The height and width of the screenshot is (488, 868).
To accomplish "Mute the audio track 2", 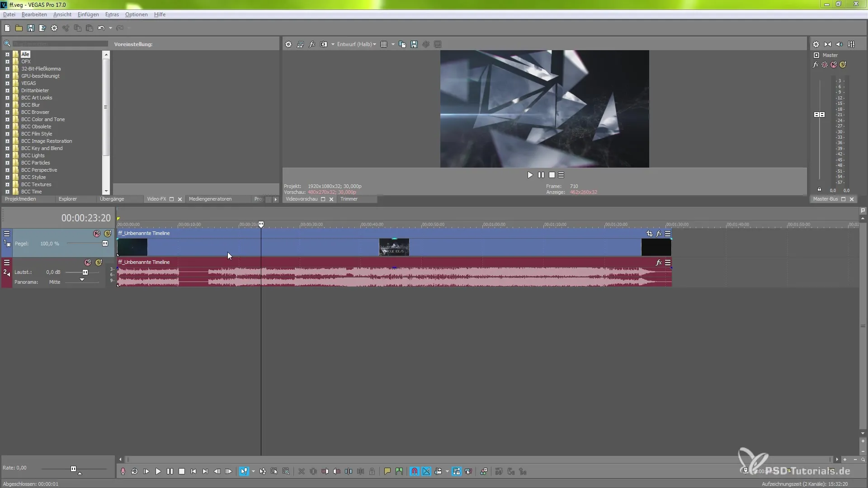I will 88,263.
